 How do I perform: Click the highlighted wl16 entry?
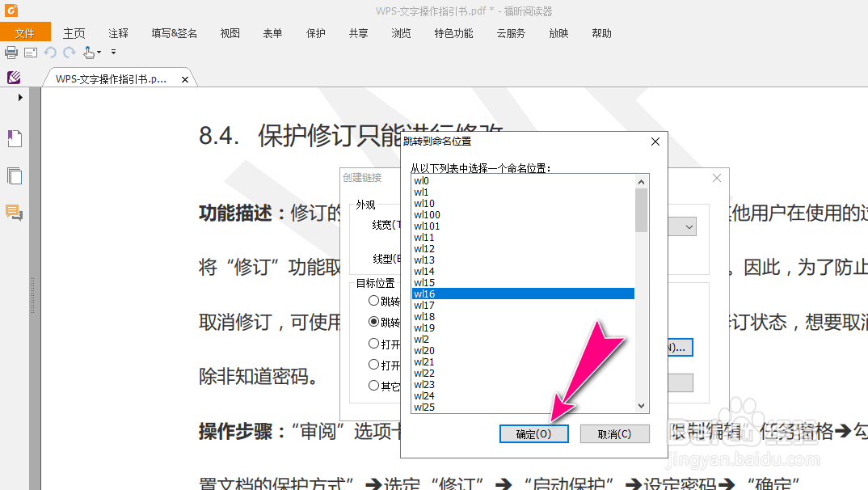click(x=523, y=294)
